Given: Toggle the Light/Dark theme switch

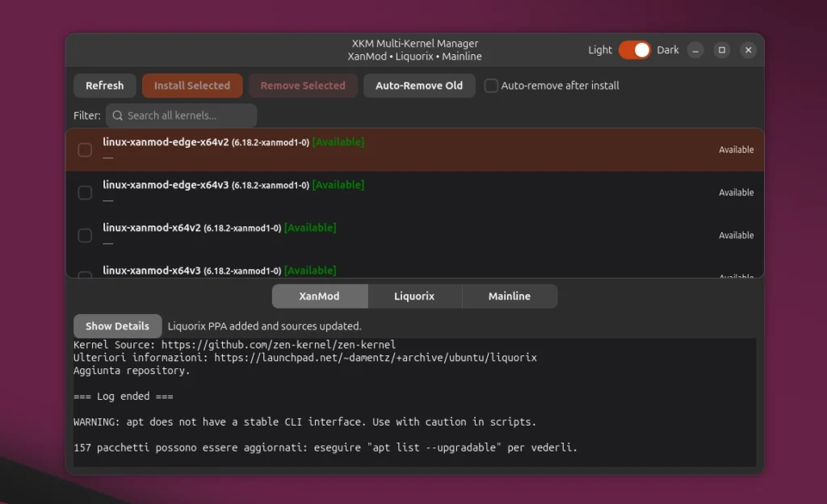Looking at the screenshot, I should tap(635, 49).
